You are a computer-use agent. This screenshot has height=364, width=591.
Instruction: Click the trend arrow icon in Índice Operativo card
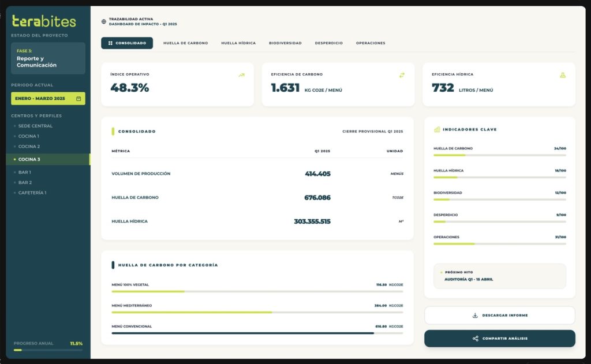241,75
